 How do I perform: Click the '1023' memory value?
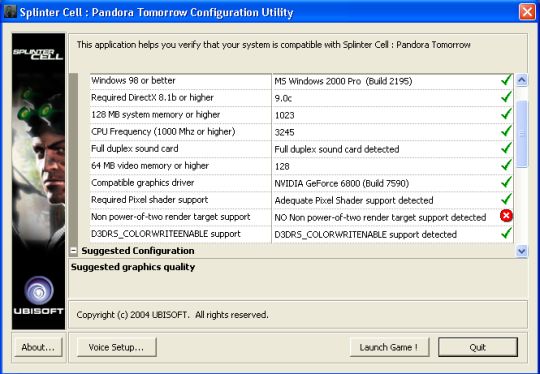pyautogui.click(x=284, y=115)
